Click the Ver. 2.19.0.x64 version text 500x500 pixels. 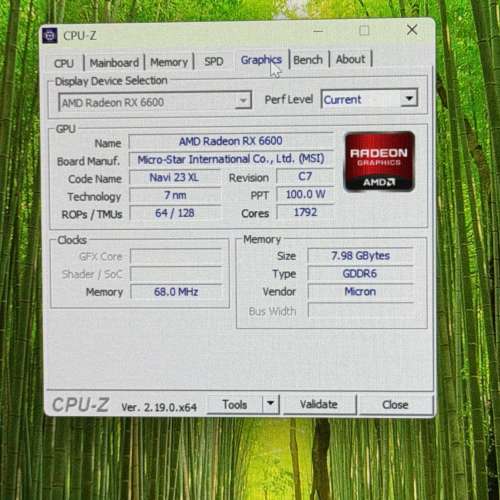coord(159,407)
